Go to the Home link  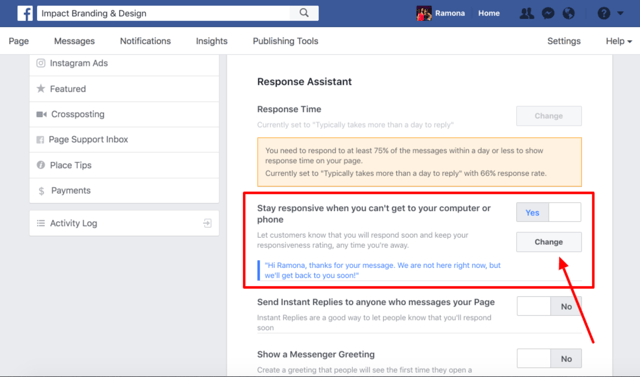(x=489, y=13)
